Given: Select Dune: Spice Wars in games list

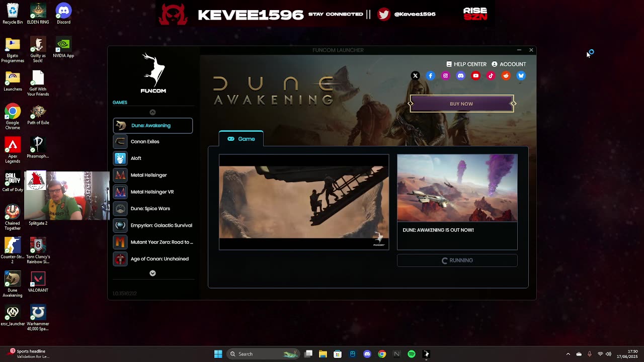Looking at the screenshot, I should point(152,209).
